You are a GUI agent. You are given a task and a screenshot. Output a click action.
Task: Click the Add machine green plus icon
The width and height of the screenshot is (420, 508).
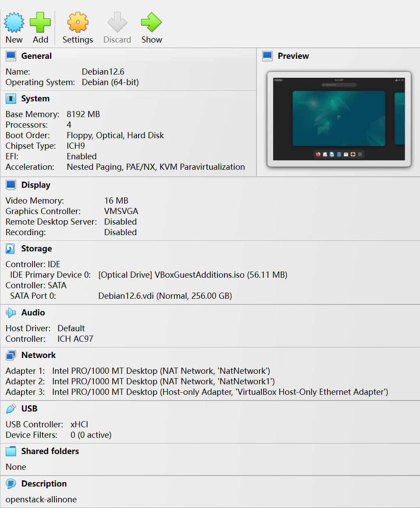[40, 22]
